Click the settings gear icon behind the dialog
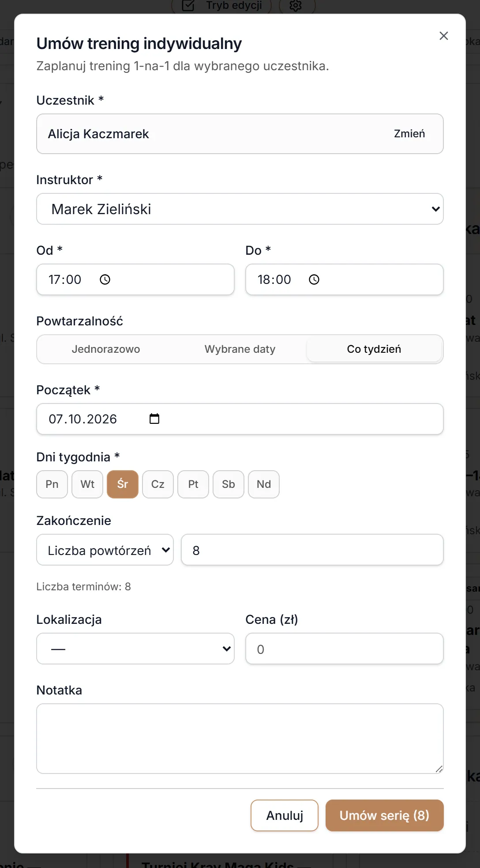This screenshot has width=480, height=868. click(x=296, y=5)
